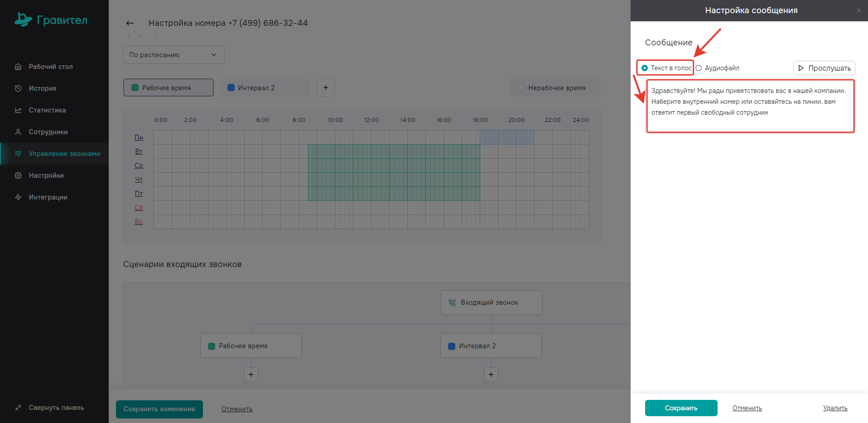The height and width of the screenshot is (423, 868).
Task: Click the Интеграции lightning icon
Action: [18, 197]
